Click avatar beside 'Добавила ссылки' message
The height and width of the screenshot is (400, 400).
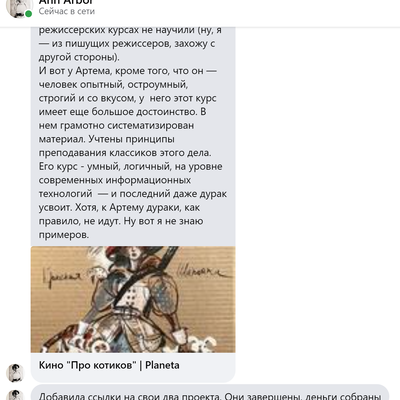click(x=15, y=395)
